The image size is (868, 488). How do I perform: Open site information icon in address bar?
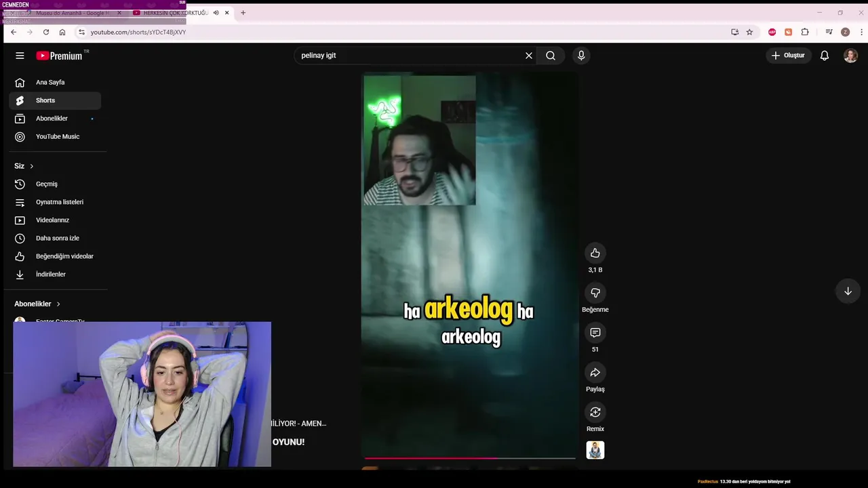click(82, 32)
